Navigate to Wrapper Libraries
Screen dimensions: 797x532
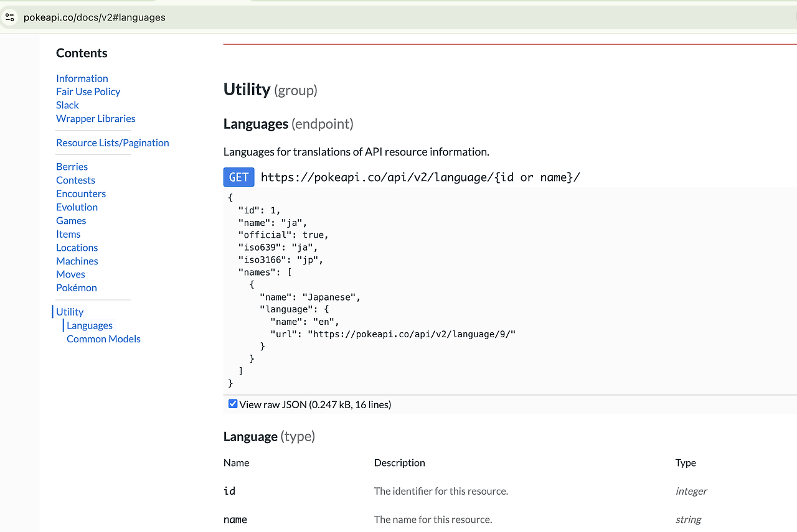point(95,118)
